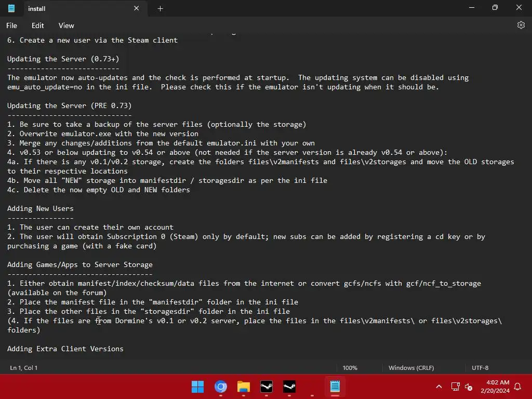
Task: Click Windows (CRLF) line ending indicator
Action: pyautogui.click(x=411, y=368)
